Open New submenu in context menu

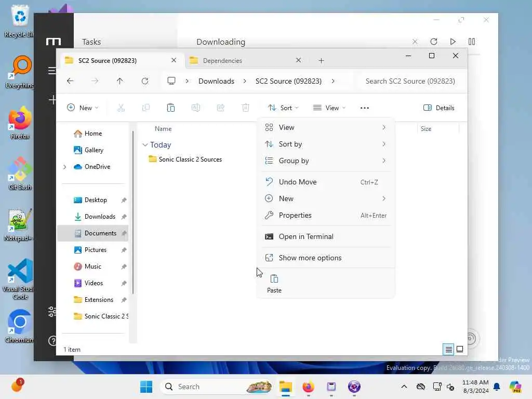click(x=326, y=199)
